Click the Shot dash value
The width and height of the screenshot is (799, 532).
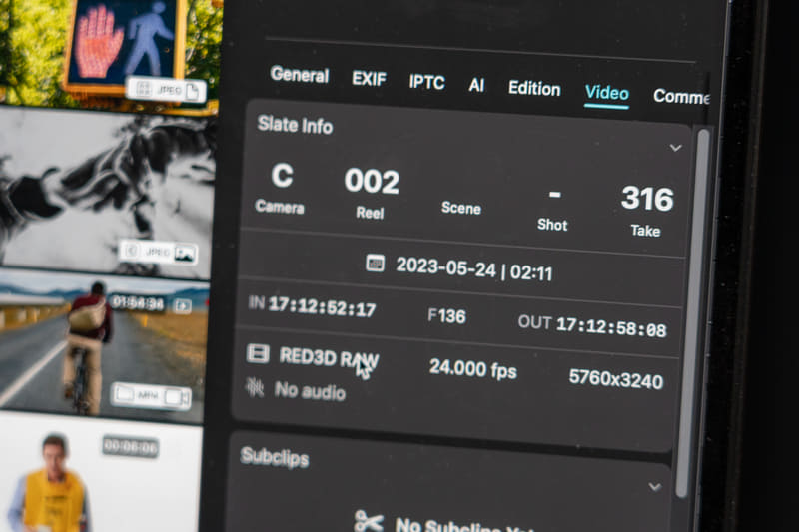[555, 194]
